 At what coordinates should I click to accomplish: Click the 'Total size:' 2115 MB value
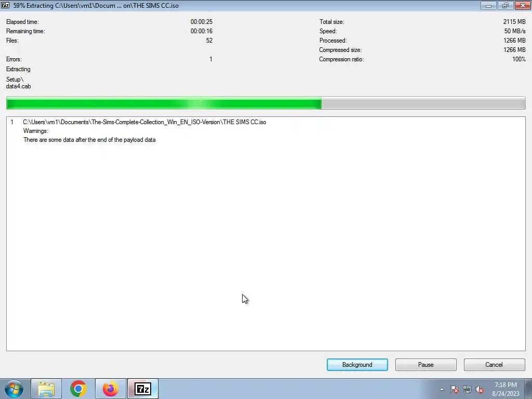click(x=514, y=22)
